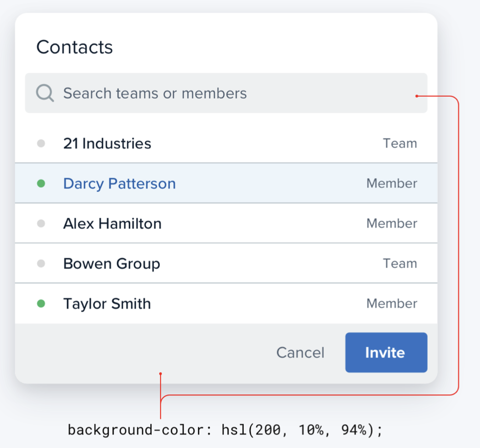Click Member label on Taylor Smith row
The width and height of the screenshot is (480, 448).
[x=392, y=303]
